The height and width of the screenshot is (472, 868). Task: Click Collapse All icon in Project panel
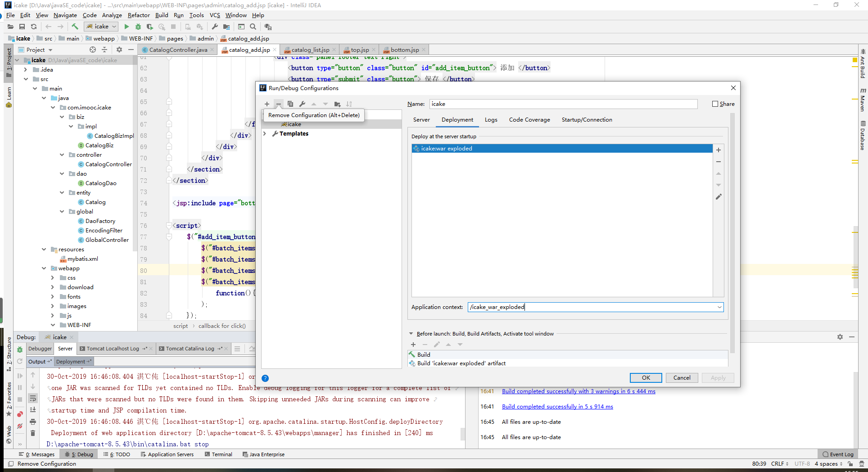point(104,50)
